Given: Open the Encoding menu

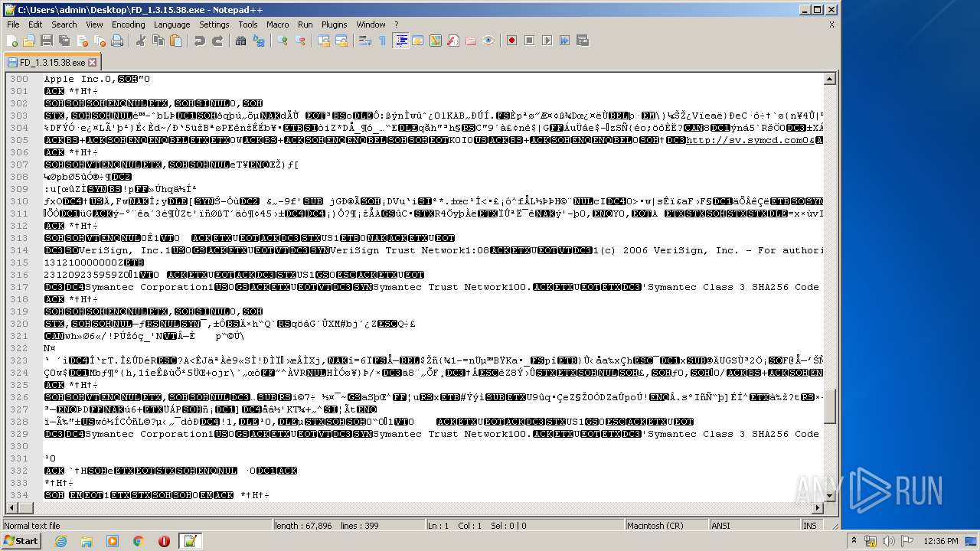Looking at the screenshot, I should [x=129, y=24].
